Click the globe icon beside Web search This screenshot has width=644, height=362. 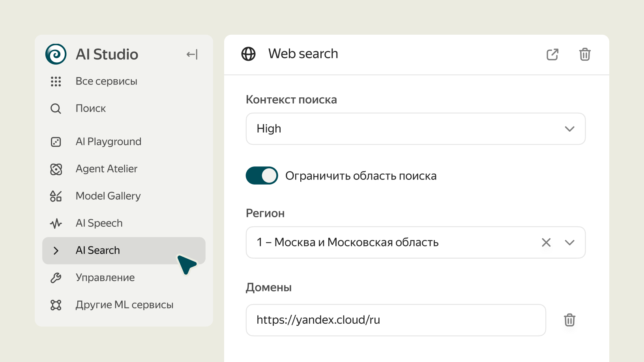point(248,54)
